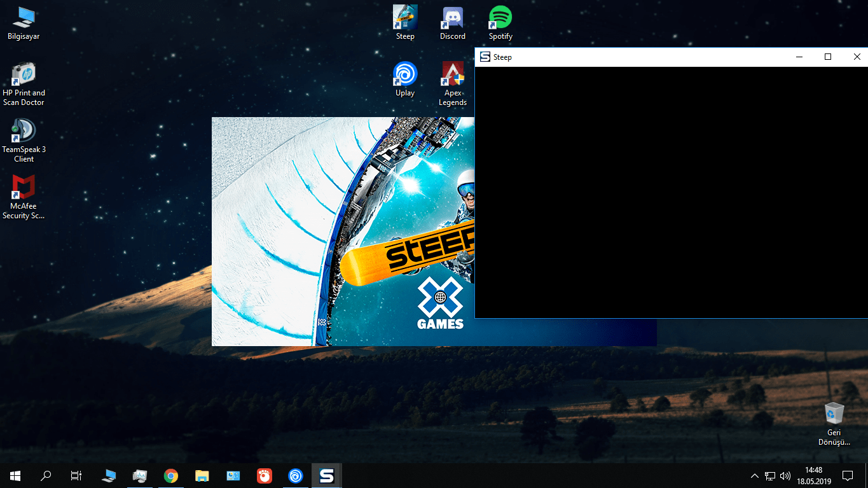This screenshot has width=868, height=488.
Task: Expand hidden system tray icons
Action: click(x=754, y=475)
